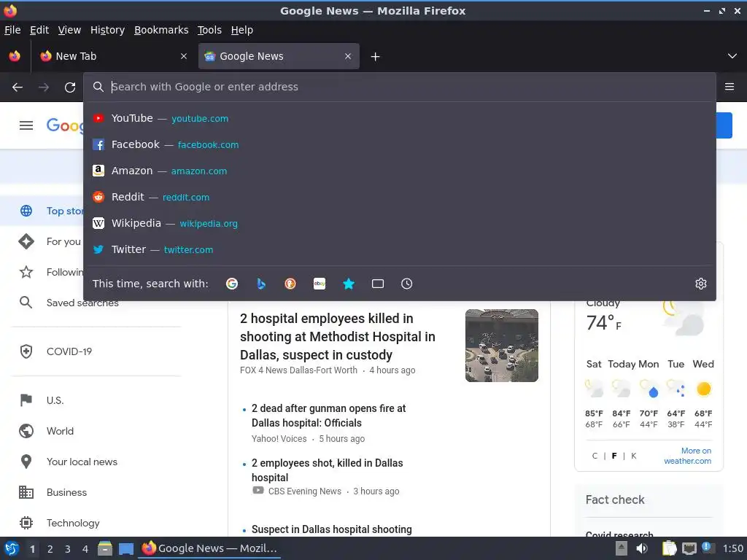Switch weather units to Kelvin

click(x=634, y=456)
